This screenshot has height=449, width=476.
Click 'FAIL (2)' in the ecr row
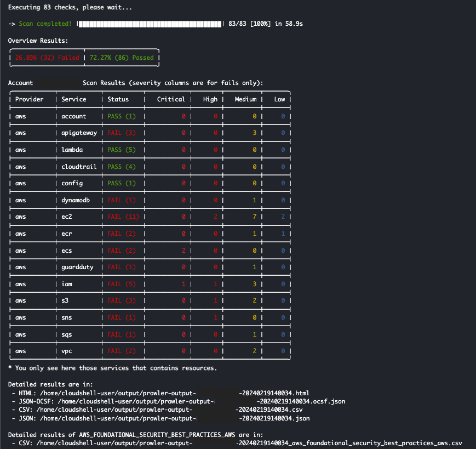tap(122, 234)
